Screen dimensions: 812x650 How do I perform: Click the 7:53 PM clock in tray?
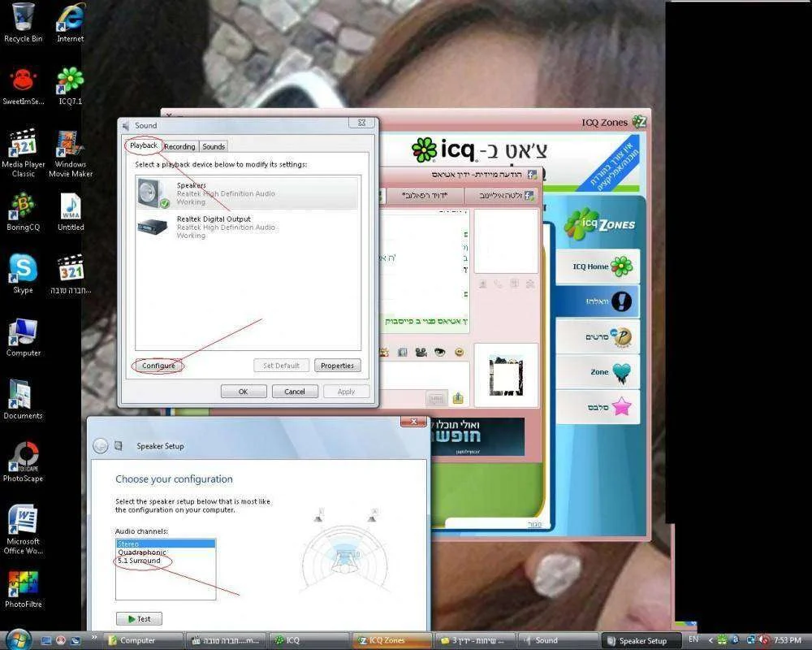click(x=788, y=640)
